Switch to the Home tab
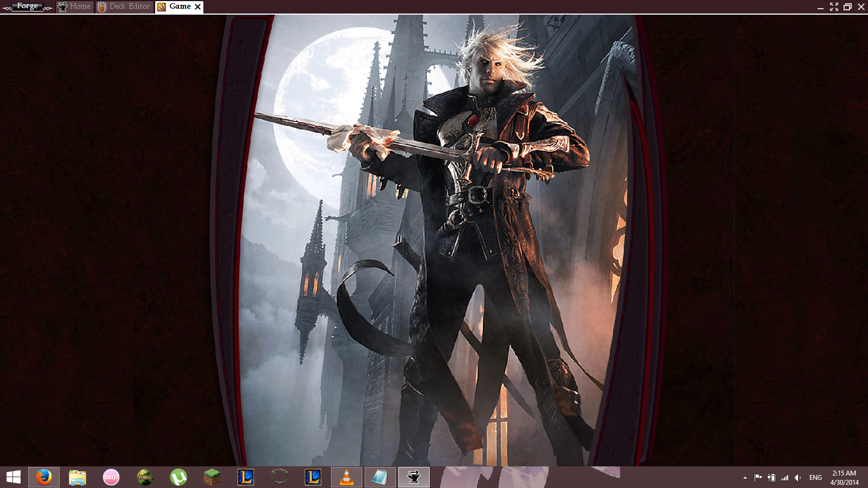 click(74, 7)
